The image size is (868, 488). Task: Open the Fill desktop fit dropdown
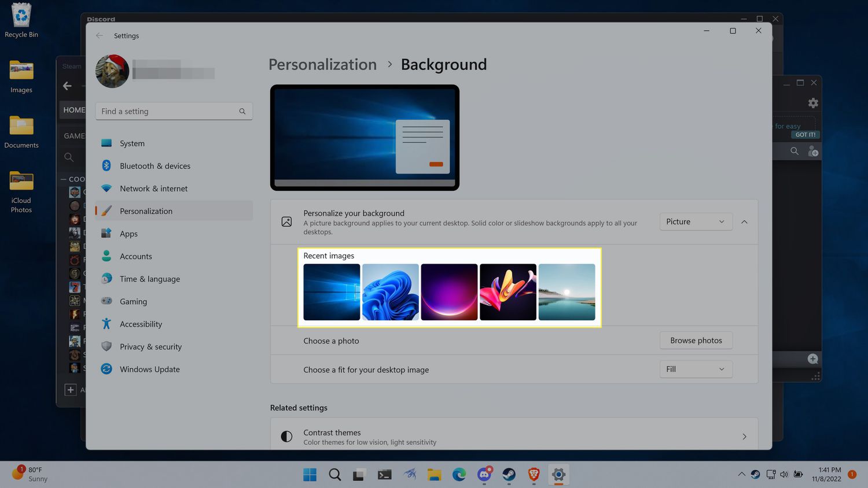[x=696, y=369]
